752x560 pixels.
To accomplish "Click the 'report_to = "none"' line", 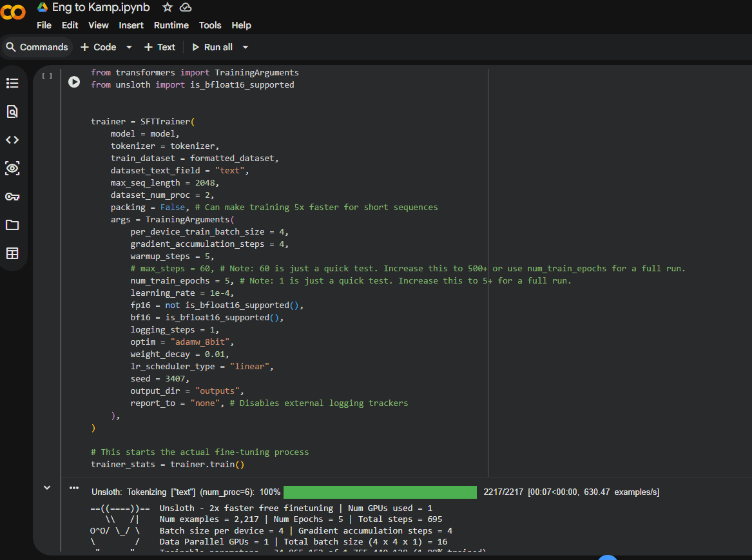I will [x=269, y=403].
